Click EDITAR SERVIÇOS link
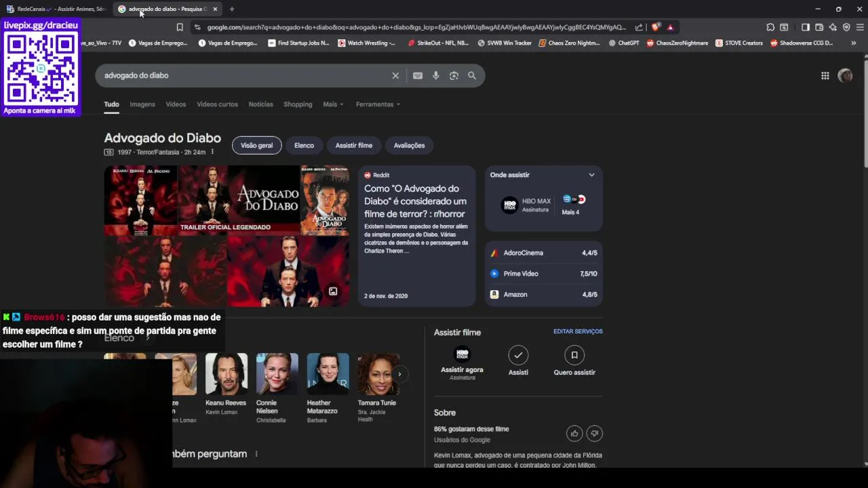 click(578, 331)
